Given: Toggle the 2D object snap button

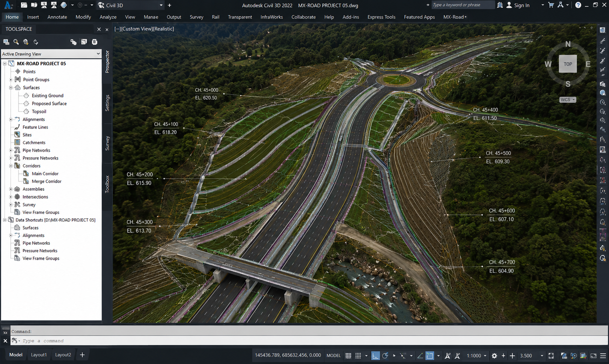Looking at the screenshot, I should pyautogui.click(x=430, y=355).
